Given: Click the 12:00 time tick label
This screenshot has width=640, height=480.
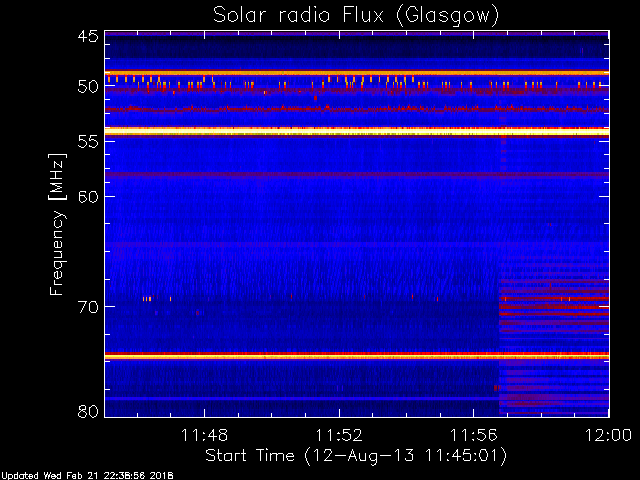Looking at the screenshot, I should pos(609,435).
